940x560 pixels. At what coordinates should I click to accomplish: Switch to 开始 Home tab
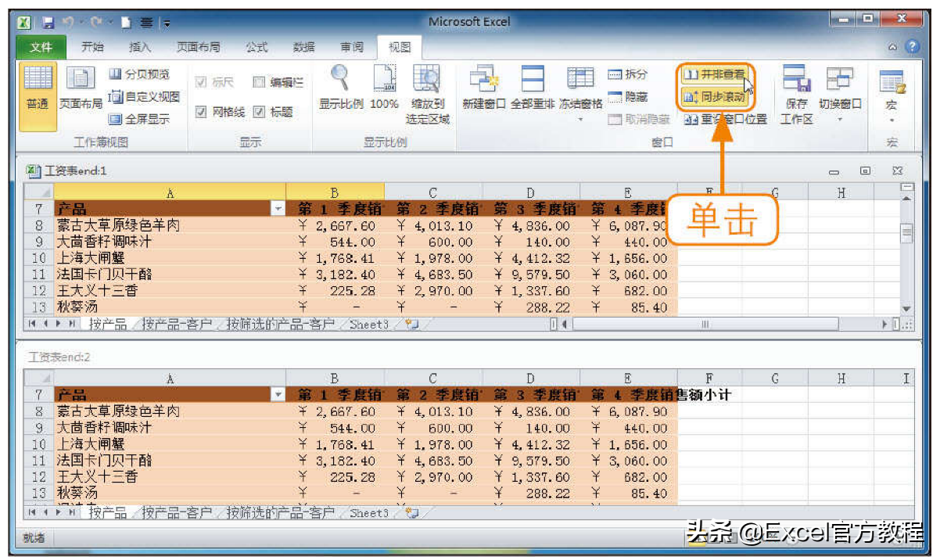coord(92,47)
